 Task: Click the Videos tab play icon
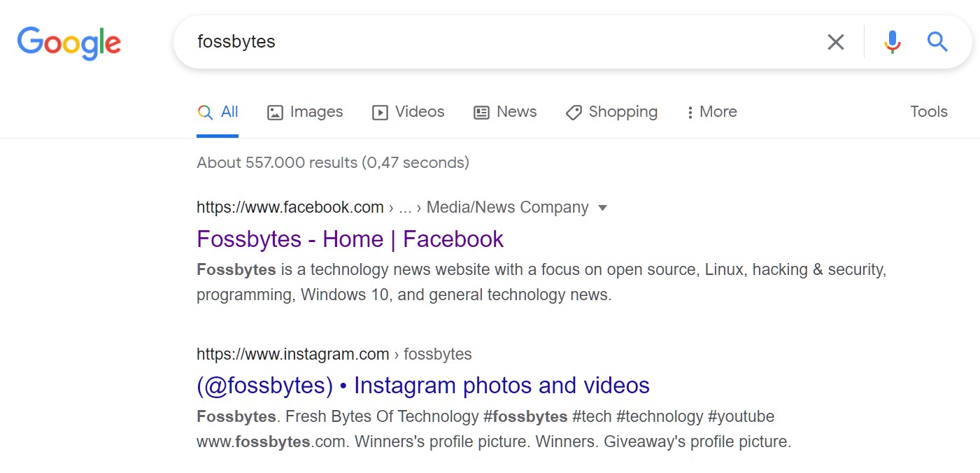pyautogui.click(x=380, y=113)
